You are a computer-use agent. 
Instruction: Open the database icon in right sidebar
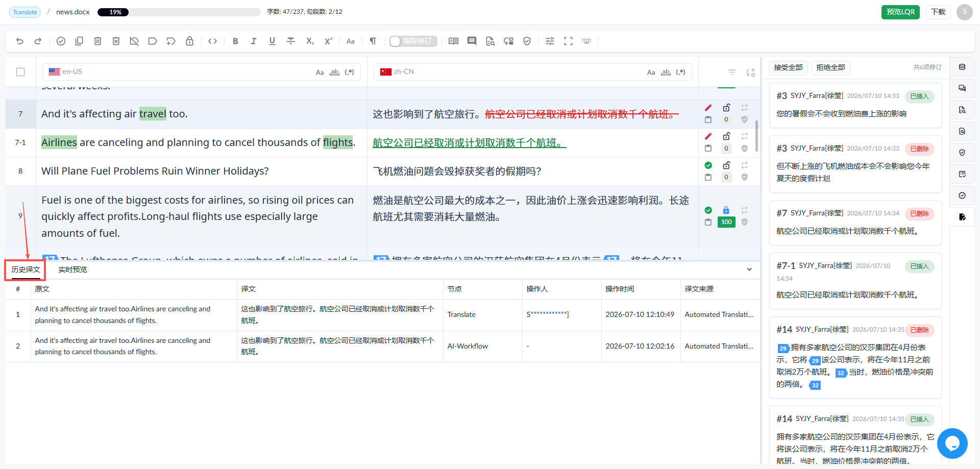click(962, 67)
